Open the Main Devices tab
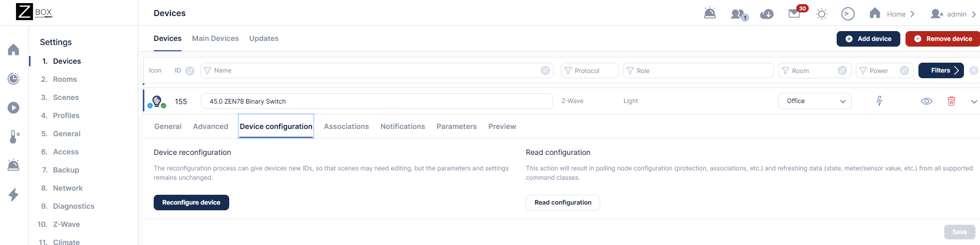 pos(215,38)
